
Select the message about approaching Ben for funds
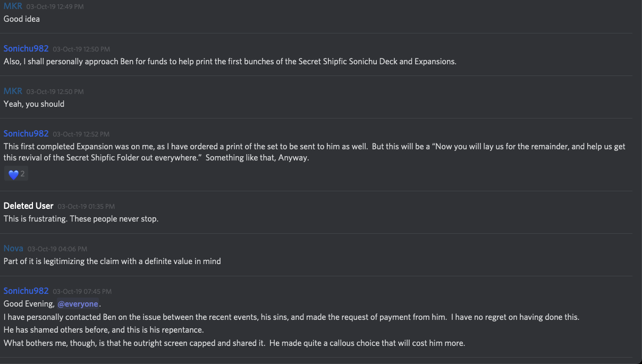230,61
